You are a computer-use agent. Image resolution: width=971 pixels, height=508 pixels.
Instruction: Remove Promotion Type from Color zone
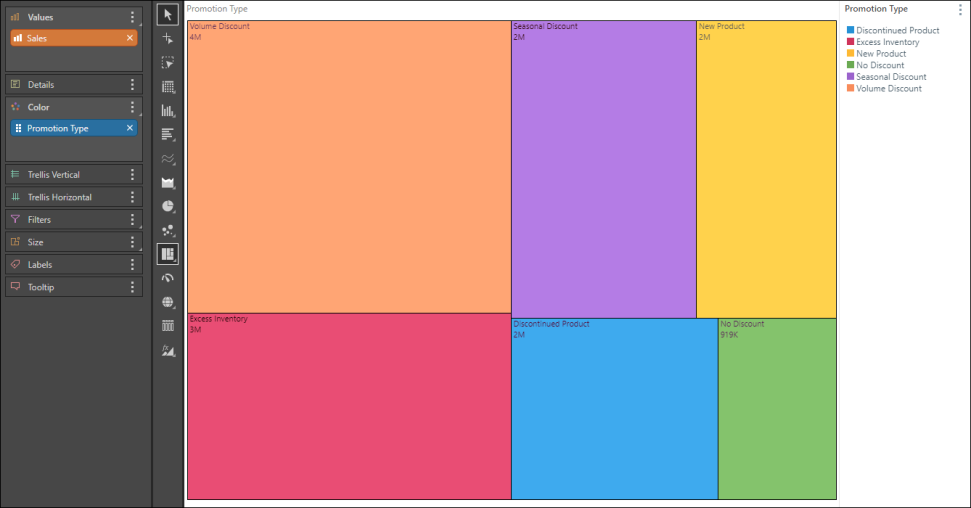pyautogui.click(x=130, y=128)
